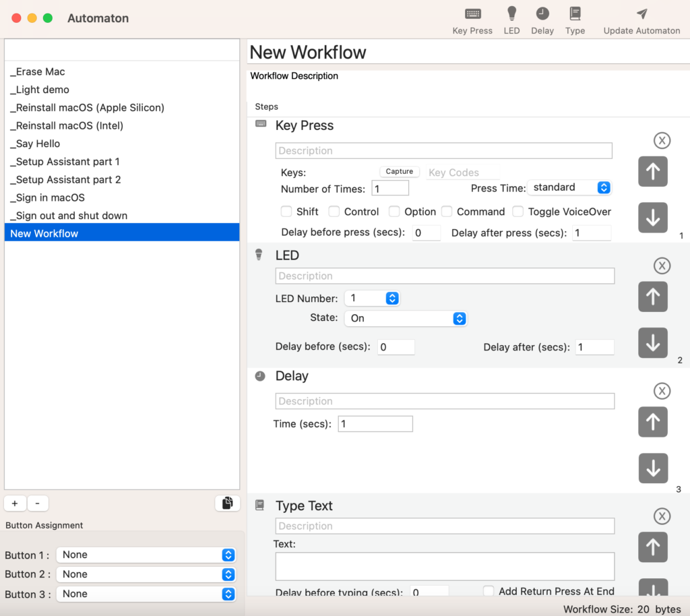Viewport: 690px width, 616px height.
Task: Enable the Command modifier checkbox
Action: (447, 212)
